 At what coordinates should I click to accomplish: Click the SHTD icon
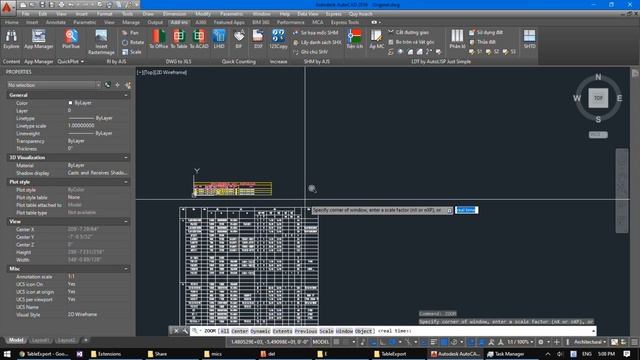point(529,39)
